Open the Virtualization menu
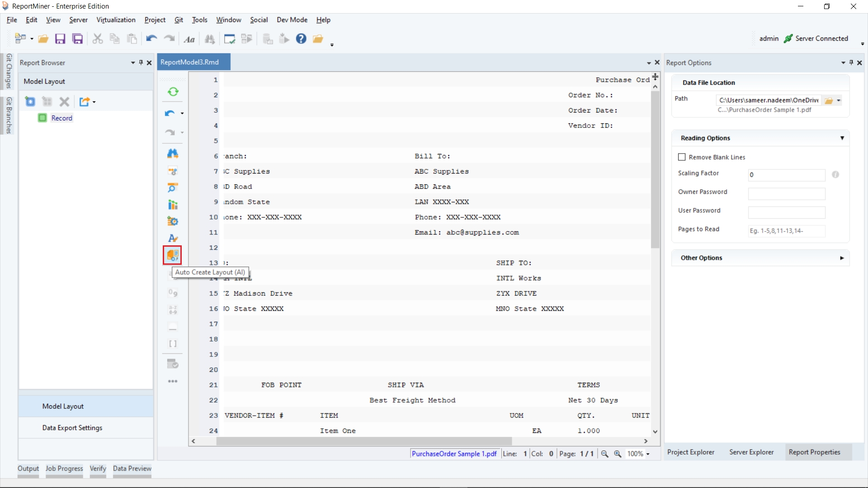868x488 pixels. pos(116,20)
